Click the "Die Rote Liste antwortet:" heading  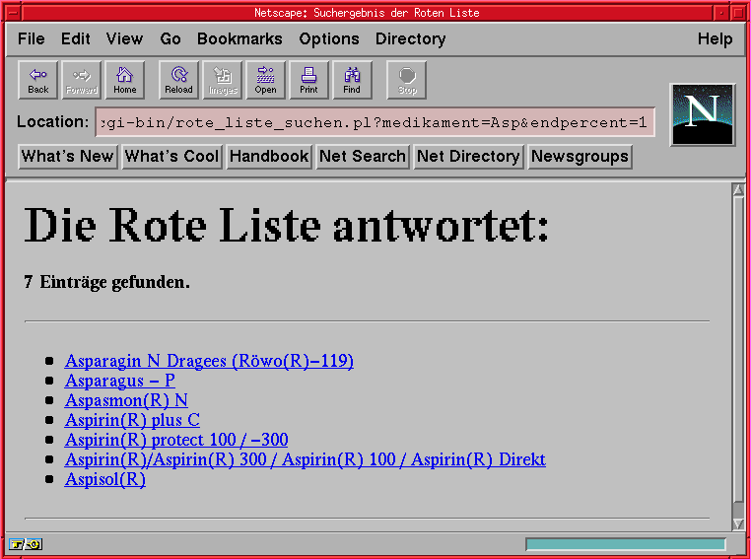(x=287, y=225)
